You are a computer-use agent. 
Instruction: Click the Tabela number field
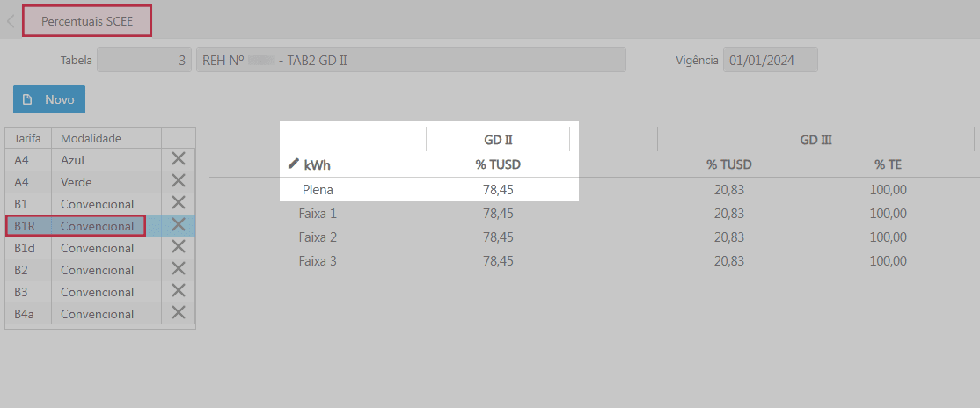pyautogui.click(x=143, y=61)
